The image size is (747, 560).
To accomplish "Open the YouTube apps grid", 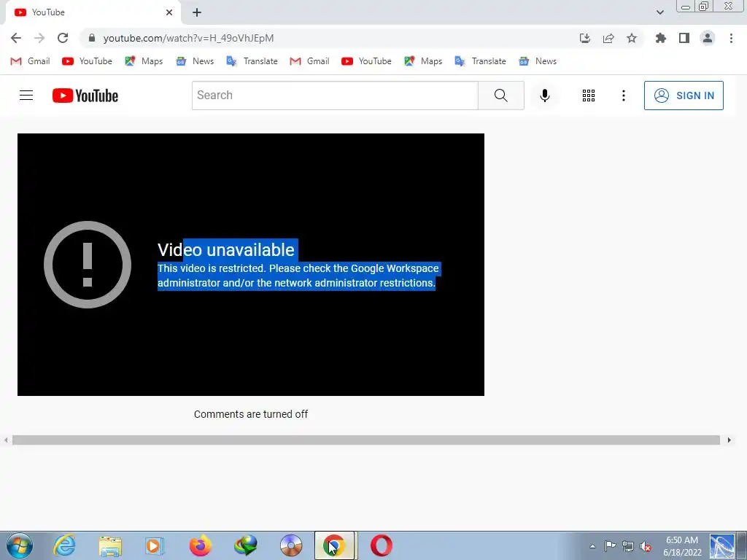I will [x=589, y=96].
